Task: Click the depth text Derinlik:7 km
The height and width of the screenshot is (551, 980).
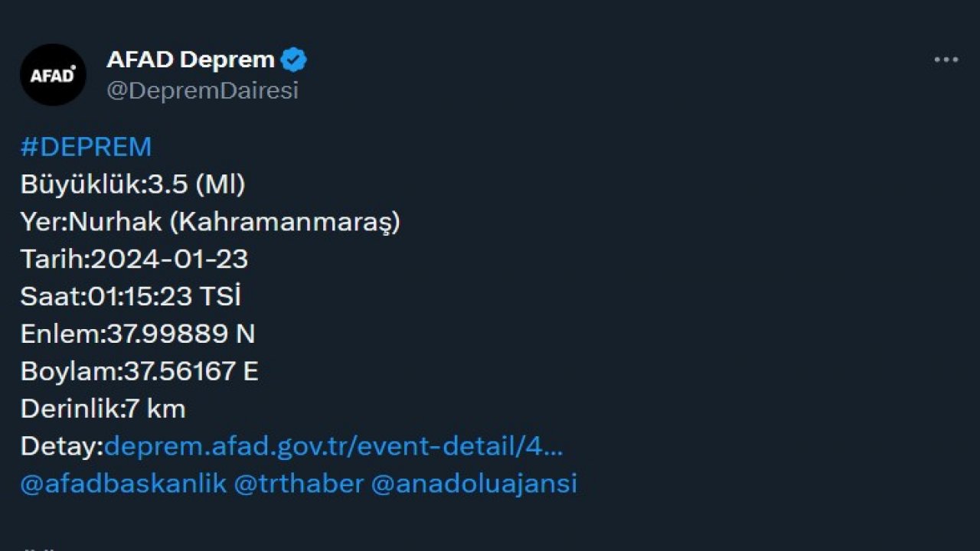Action: 103,409
